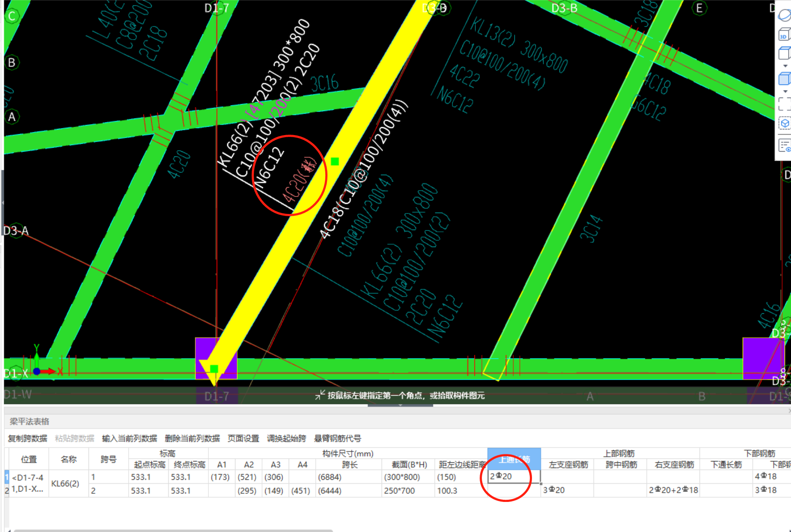The image size is (791, 532).
Task: Click cell 3⌀18 in lower rebar column
Action: click(771, 490)
